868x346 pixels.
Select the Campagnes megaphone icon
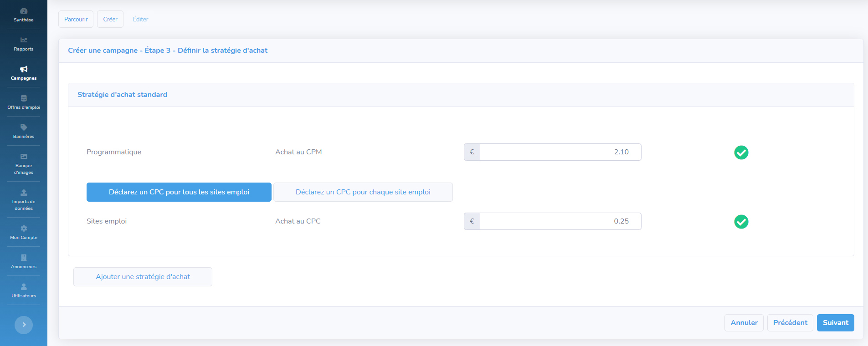[x=24, y=69]
